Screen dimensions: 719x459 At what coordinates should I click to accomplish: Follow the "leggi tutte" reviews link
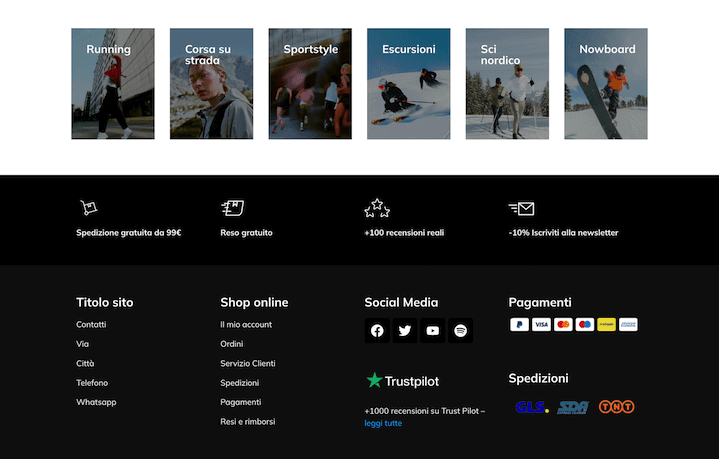[383, 423]
